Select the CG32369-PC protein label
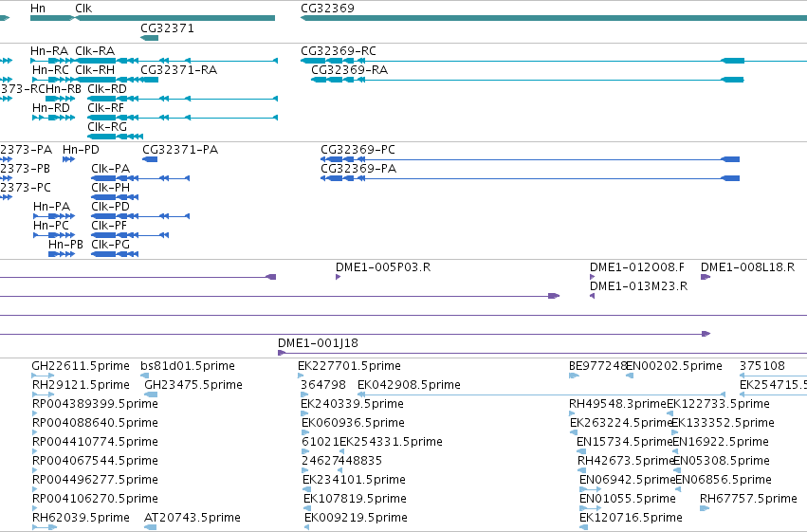Image resolution: width=807 pixels, height=532 pixels. point(358,150)
